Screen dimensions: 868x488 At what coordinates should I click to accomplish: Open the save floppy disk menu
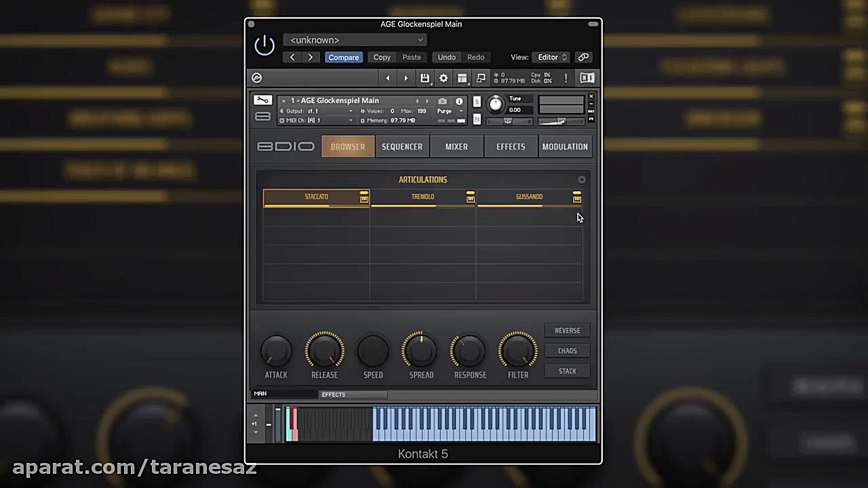coord(425,78)
